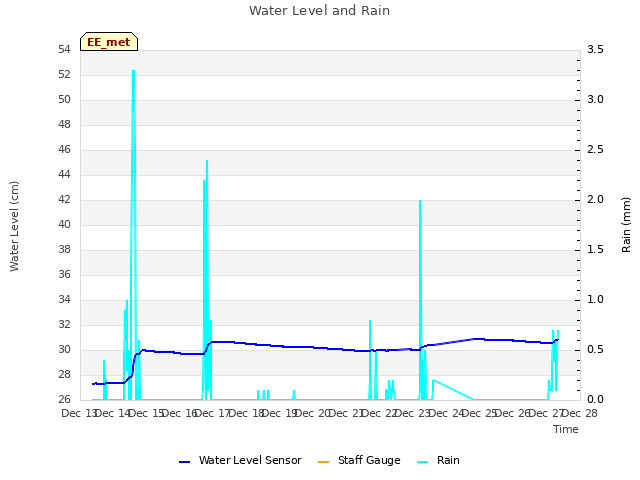Click the 48 tick on water level axis
This screenshot has height=480, width=640.
64,124
